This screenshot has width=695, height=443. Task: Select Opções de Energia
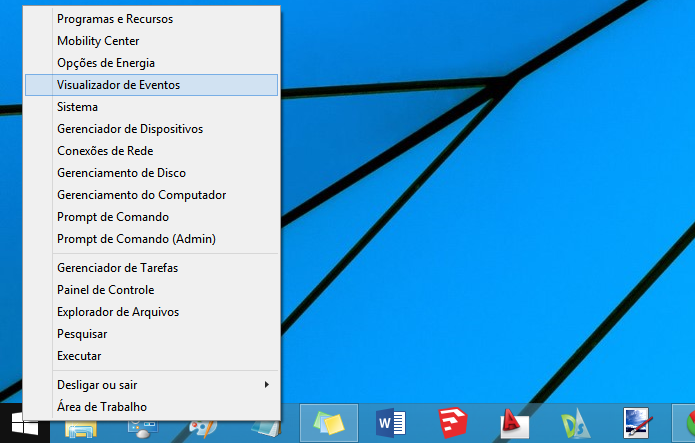152,63
